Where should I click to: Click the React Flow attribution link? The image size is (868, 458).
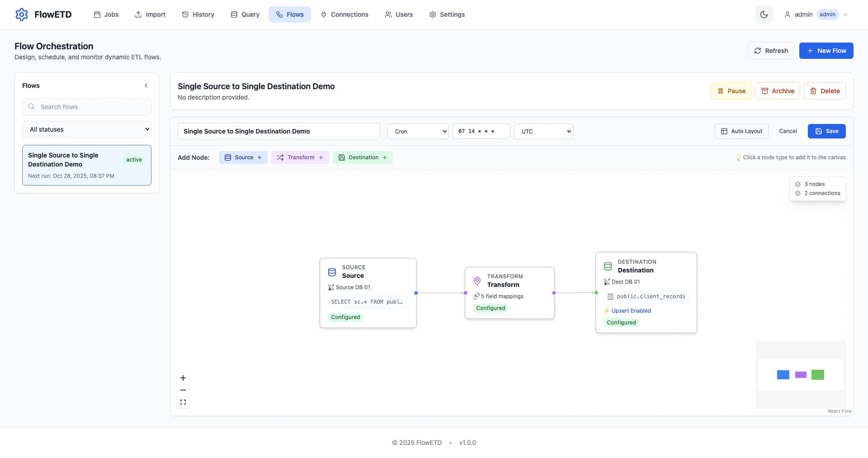(x=840, y=411)
